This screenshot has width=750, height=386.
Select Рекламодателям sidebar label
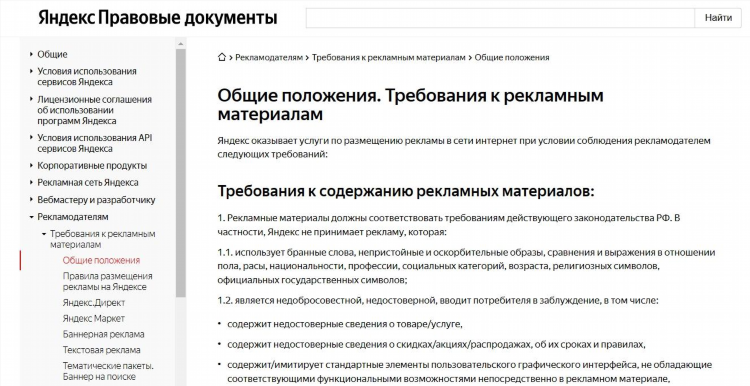click(x=73, y=217)
